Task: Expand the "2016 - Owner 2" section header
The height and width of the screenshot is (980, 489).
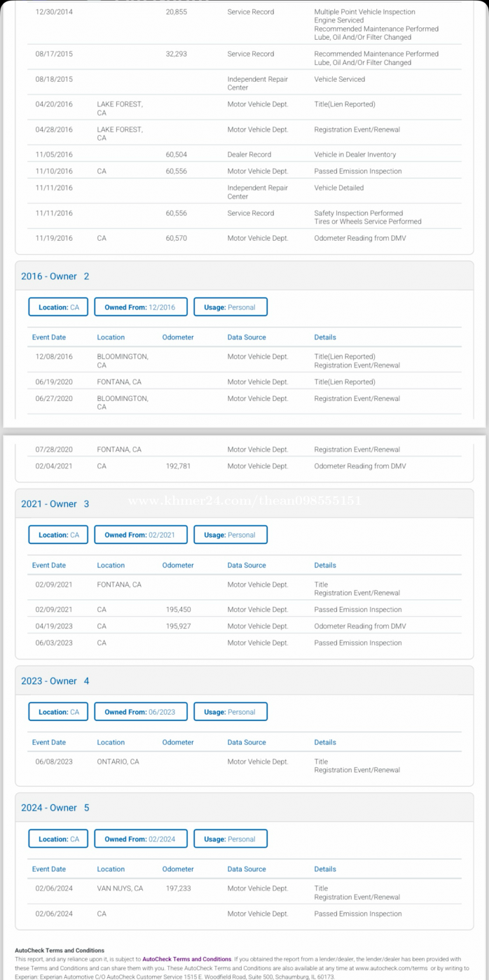Action: click(x=55, y=276)
